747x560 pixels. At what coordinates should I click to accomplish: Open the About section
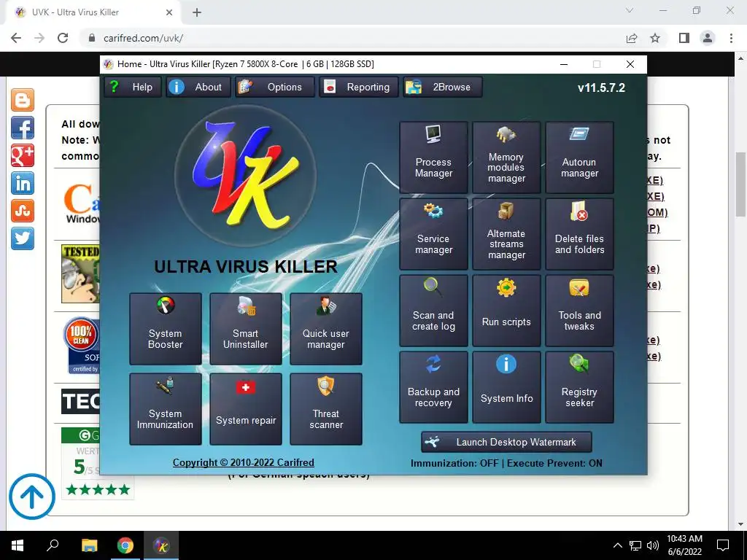click(x=198, y=87)
